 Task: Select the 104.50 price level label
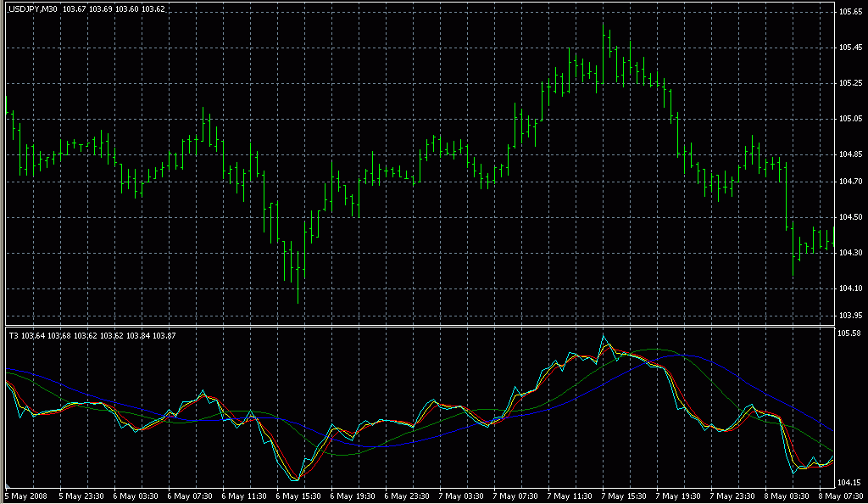[850, 218]
